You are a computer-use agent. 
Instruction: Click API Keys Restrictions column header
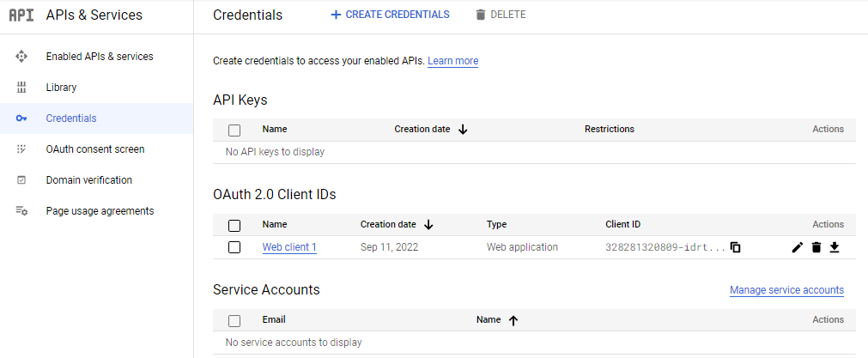point(610,129)
